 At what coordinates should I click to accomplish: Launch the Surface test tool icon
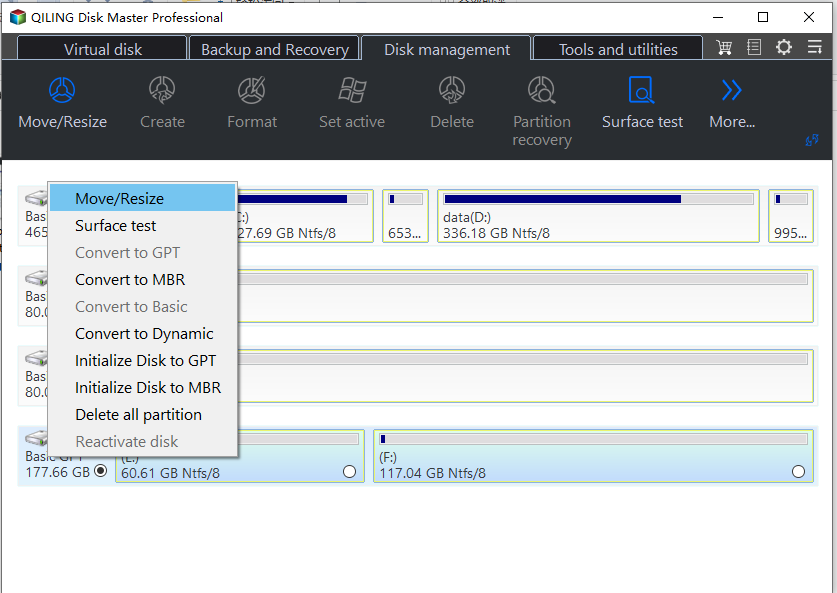point(642,90)
